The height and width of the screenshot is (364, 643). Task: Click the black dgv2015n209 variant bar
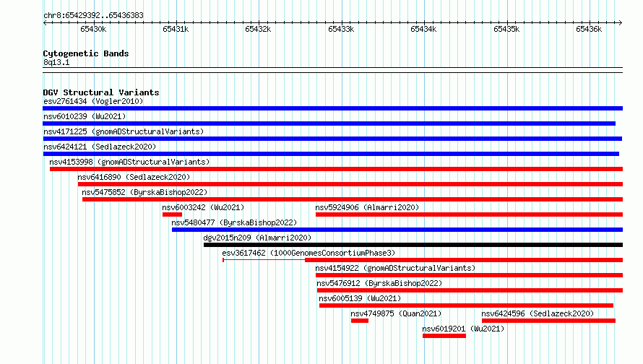pos(413,245)
